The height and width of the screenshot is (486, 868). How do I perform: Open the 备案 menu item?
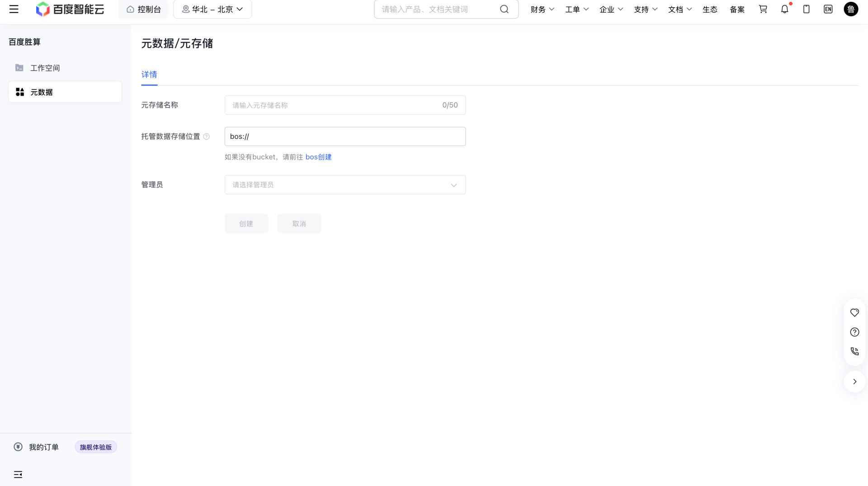click(x=737, y=9)
